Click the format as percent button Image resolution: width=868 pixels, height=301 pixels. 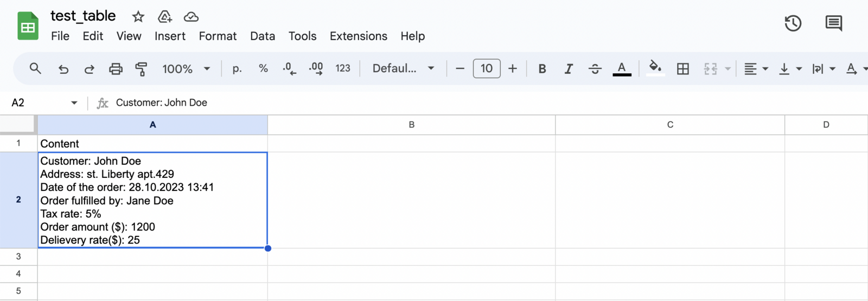point(263,69)
